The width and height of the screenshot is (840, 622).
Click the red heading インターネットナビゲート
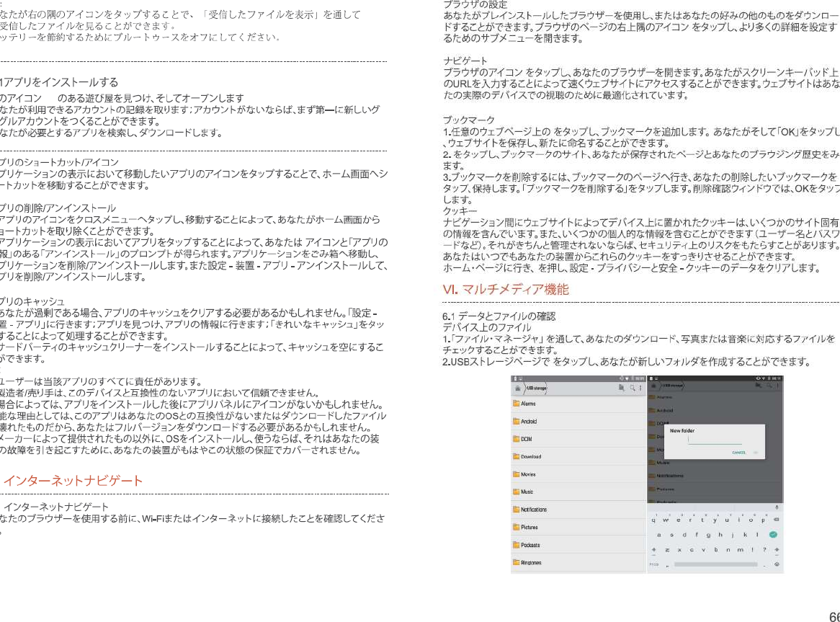click(x=73, y=481)
